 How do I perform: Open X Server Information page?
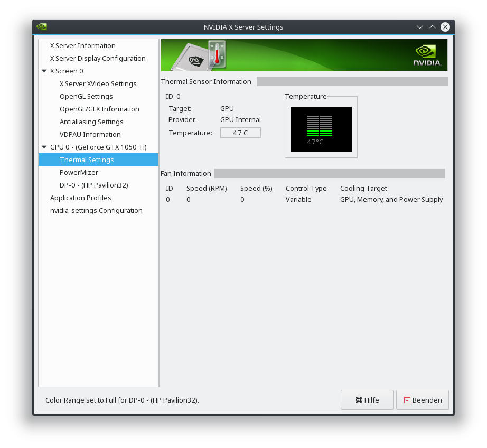[82, 45]
